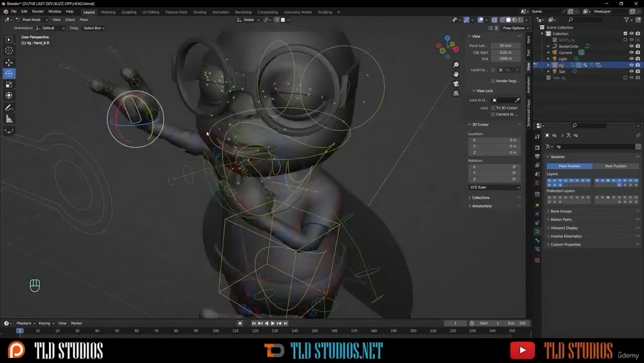Screen dimensions: 644x363
Task: Enable Lock To 3D Cursor checkbox
Action: (493, 108)
